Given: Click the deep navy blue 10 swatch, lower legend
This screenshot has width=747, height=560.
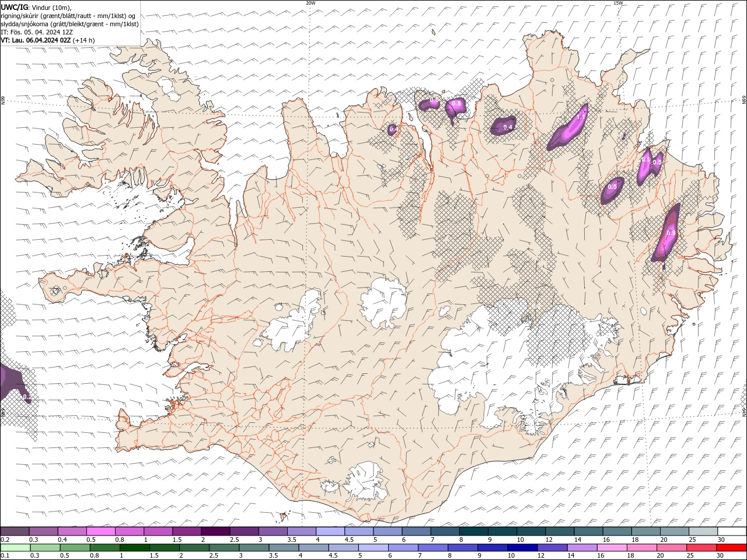Looking at the screenshot, I should 522,548.
